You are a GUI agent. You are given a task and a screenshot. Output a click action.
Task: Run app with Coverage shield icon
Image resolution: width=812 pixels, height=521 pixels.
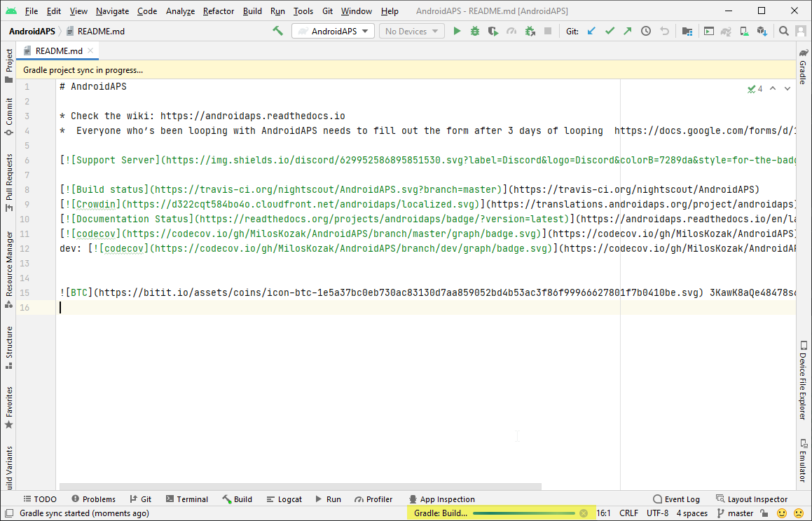493,31
